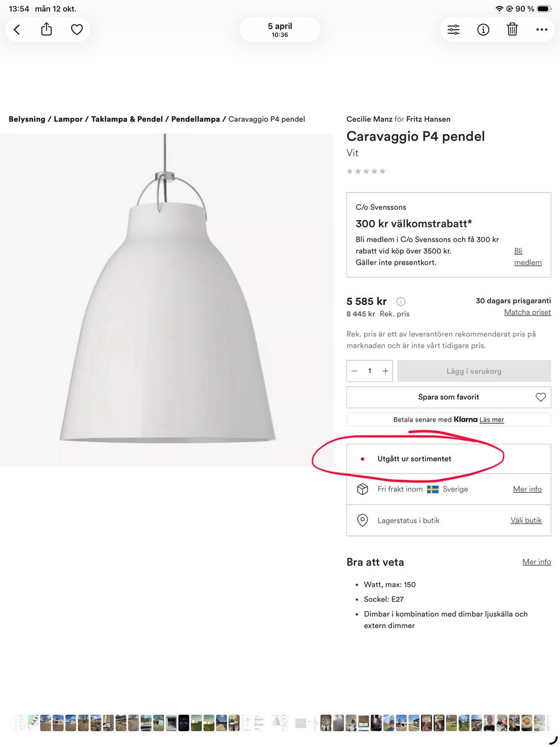Click the price info icon beside 5 585 kr
The width and height of the screenshot is (560, 747).
pos(401,301)
